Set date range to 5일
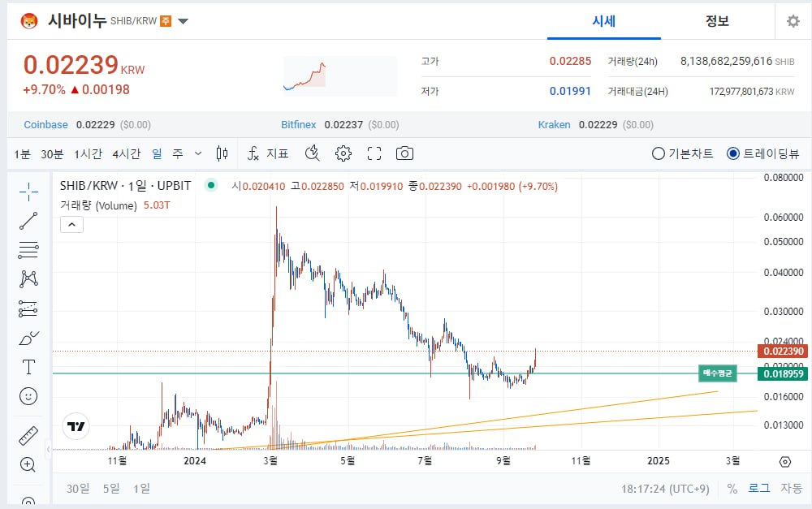 coord(110,488)
